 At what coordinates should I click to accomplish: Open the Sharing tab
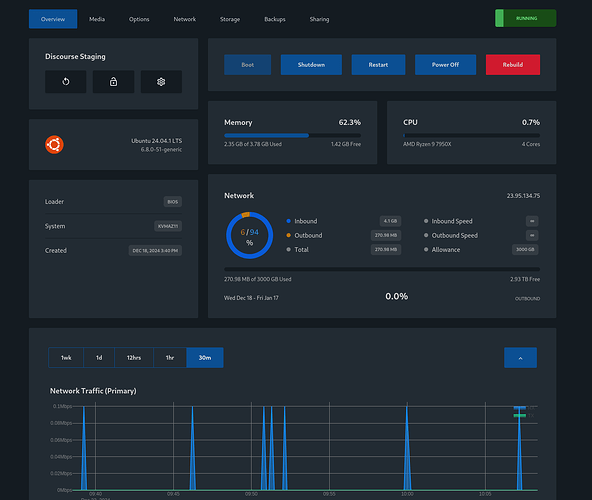point(319,19)
